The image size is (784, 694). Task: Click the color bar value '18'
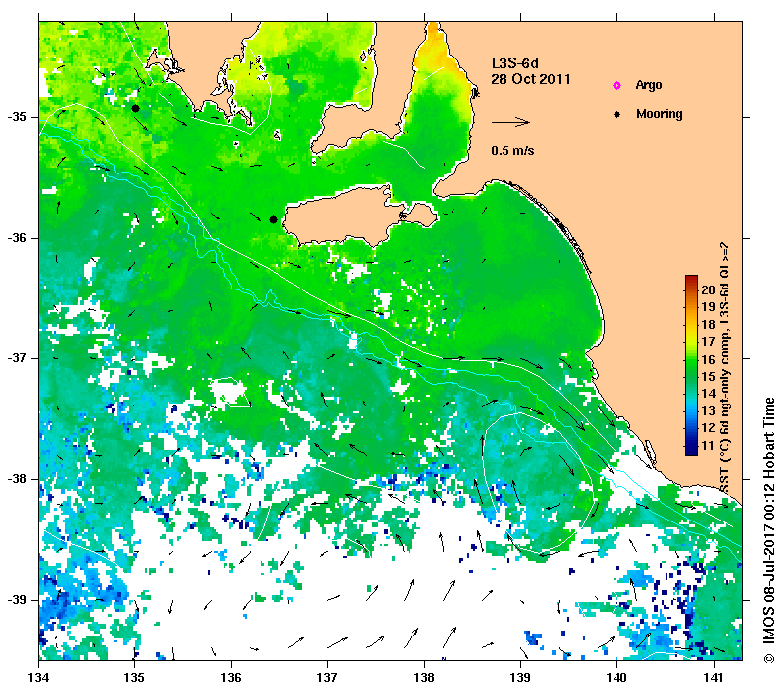pos(708,324)
